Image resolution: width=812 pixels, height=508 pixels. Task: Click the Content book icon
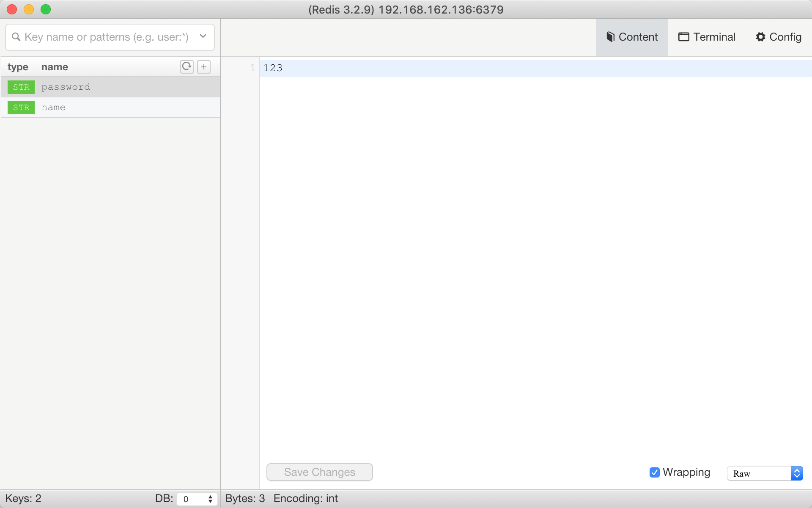[610, 37]
